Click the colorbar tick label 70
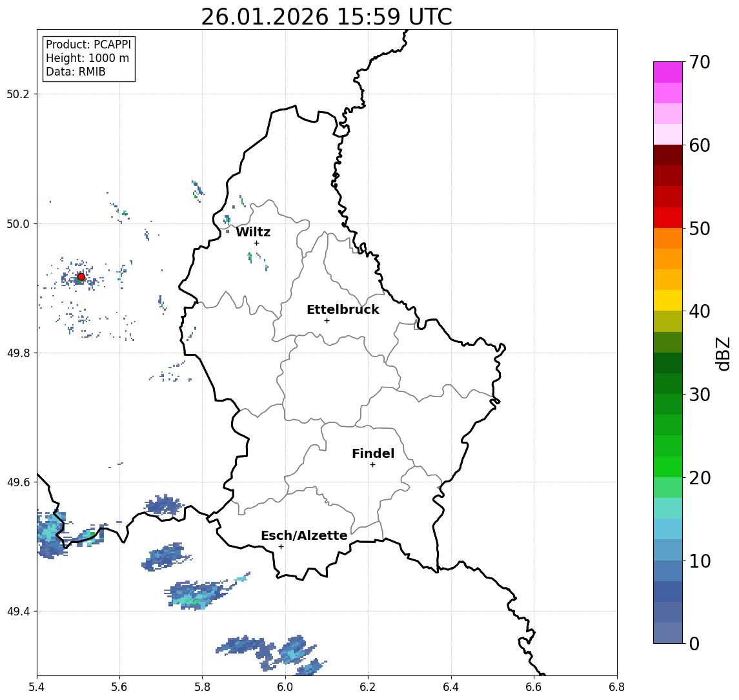The image size is (739, 700). tap(700, 62)
